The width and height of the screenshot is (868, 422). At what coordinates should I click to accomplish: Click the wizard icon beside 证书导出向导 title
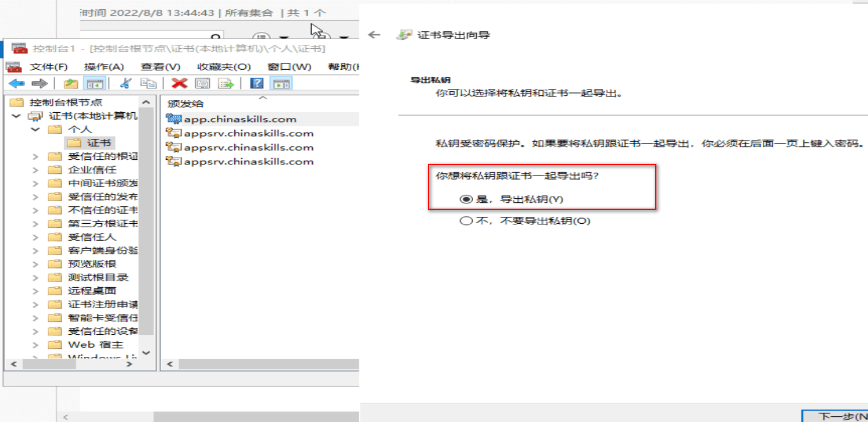(x=403, y=35)
